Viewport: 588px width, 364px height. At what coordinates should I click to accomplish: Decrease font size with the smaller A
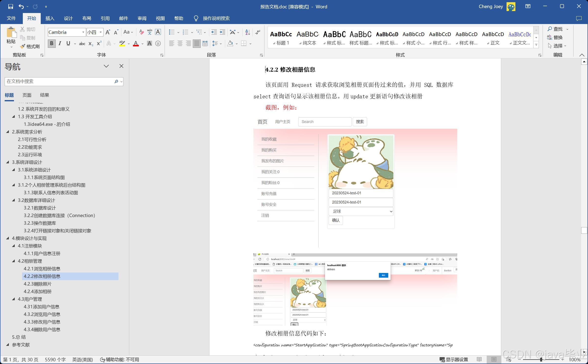[116, 32]
